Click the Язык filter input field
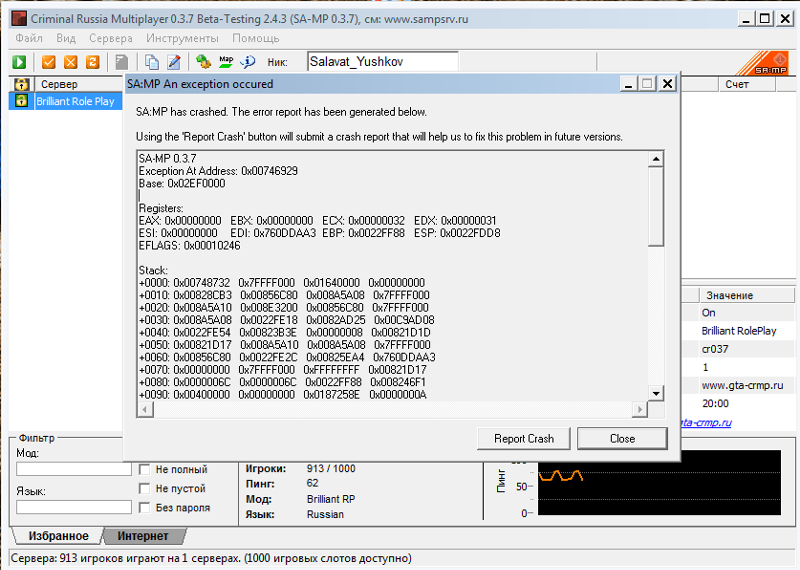 click(x=74, y=507)
